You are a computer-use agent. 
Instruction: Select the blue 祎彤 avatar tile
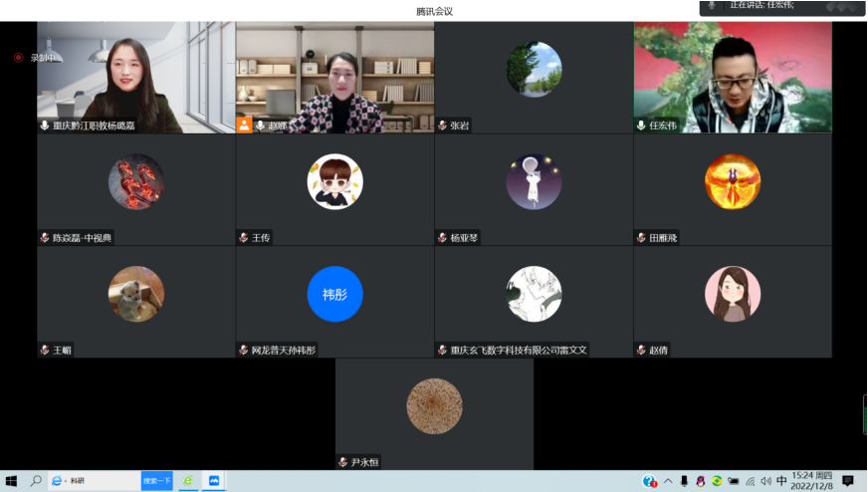pyautogui.click(x=334, y=294)
